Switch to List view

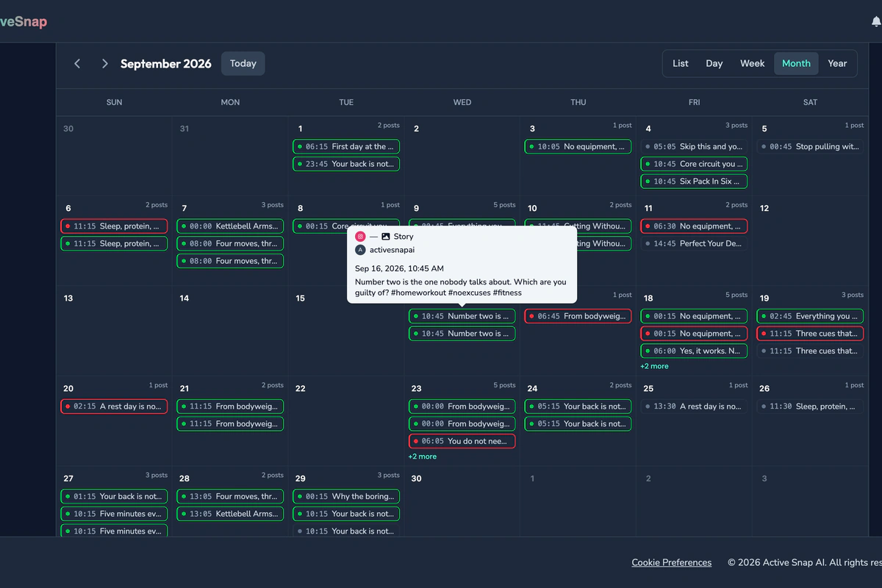(681, 64)
